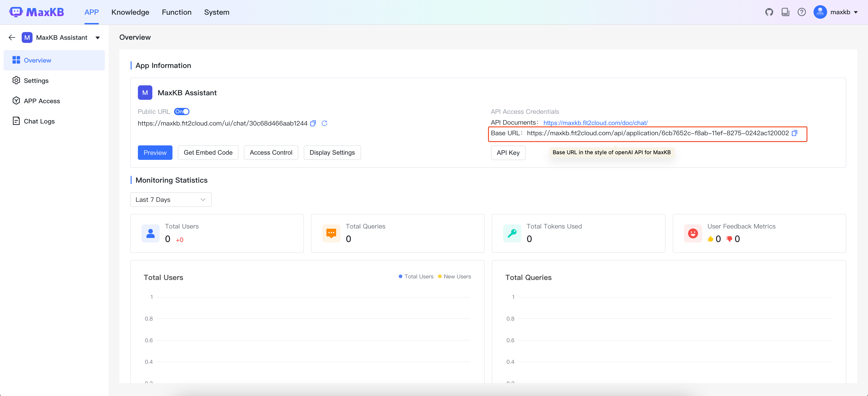
Task: Open the API Documents link
Action: point(595,123)
